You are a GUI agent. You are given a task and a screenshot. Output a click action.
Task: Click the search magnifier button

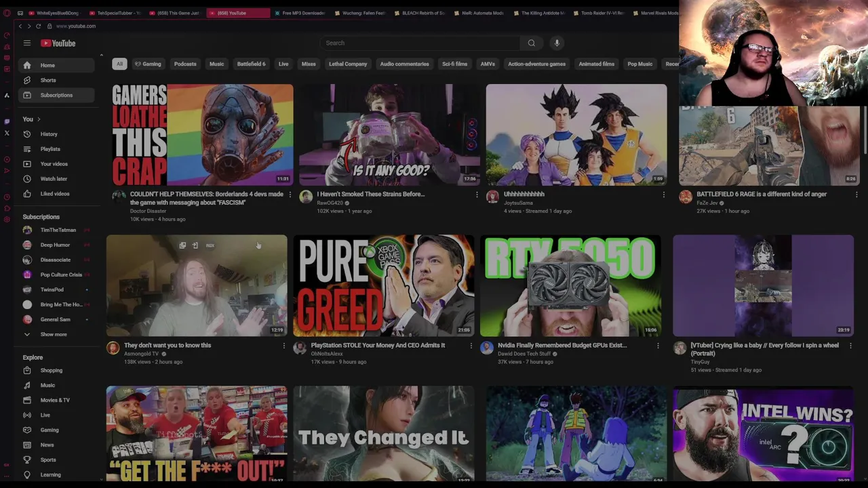[x=532, y=43]
